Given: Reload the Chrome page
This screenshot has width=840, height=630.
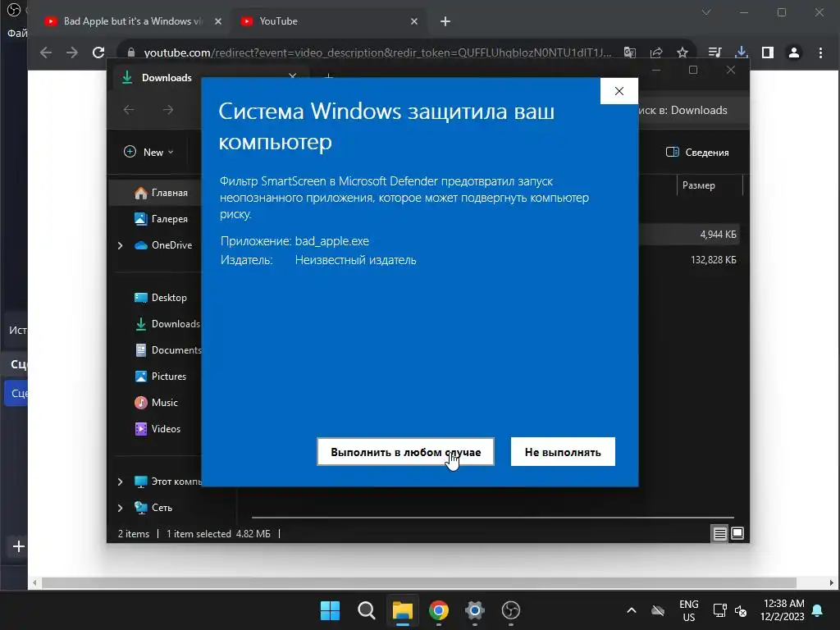Looking at the screenshot, I should pos(98,52).
